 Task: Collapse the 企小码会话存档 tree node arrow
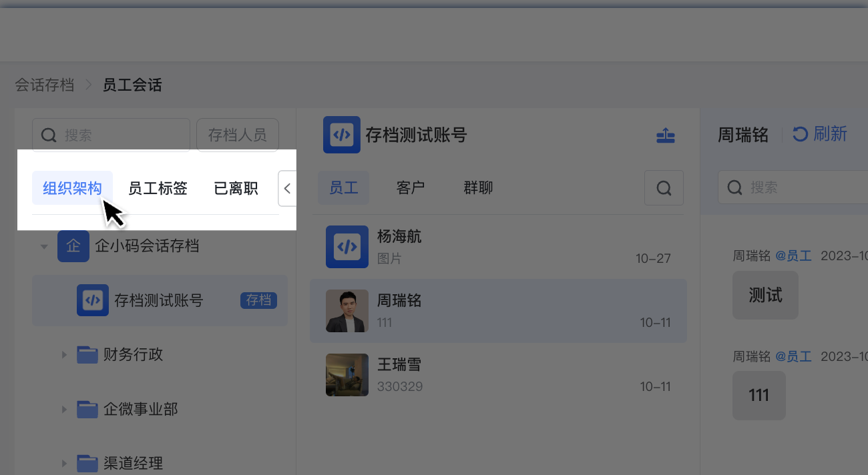click(x=44, y=247)
